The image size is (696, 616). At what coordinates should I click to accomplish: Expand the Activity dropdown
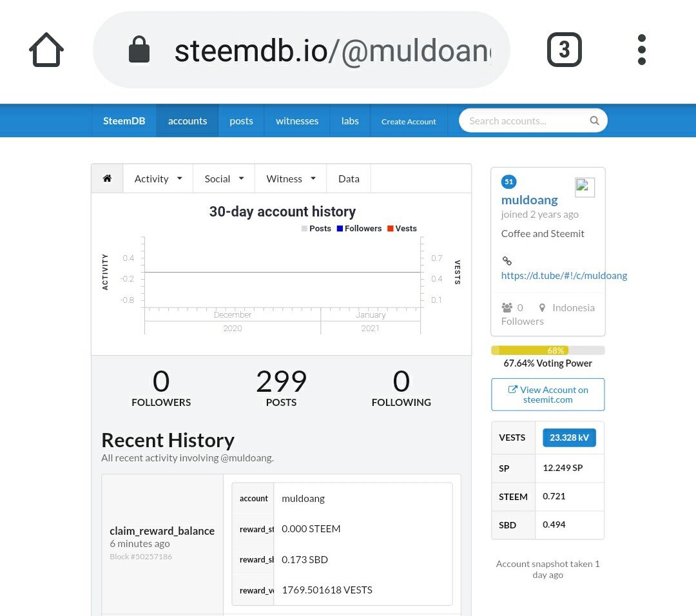pos(158,178)
